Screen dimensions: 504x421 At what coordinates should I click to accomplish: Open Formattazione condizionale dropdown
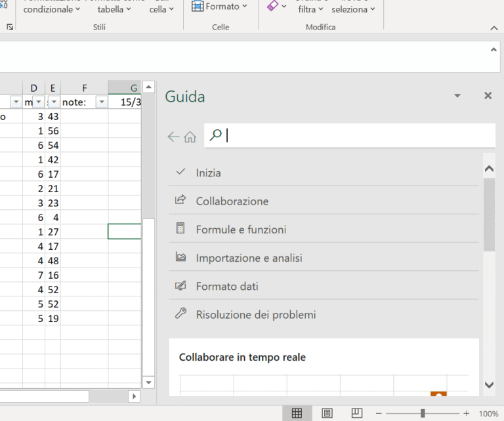click(51, 9)
